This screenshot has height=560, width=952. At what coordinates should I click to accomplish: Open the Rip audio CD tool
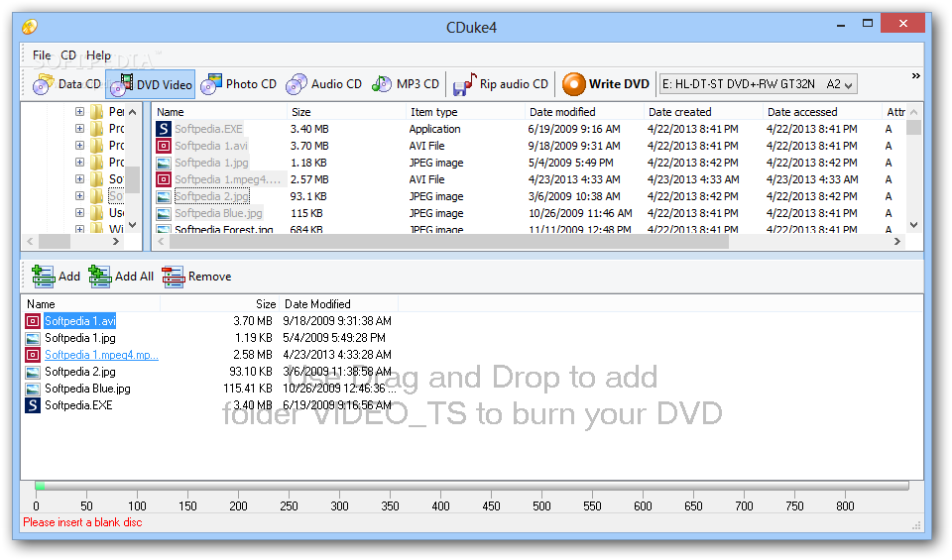click(x=500, y=84)
